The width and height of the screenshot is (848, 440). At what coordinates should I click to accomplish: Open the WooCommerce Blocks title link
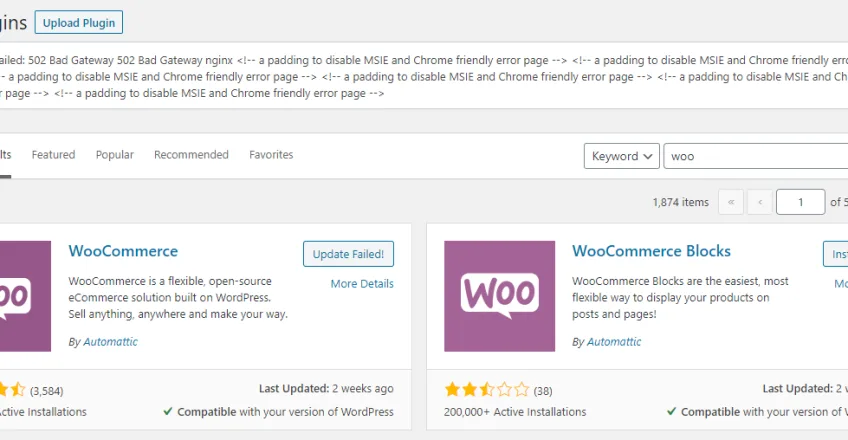coord(651,251)
